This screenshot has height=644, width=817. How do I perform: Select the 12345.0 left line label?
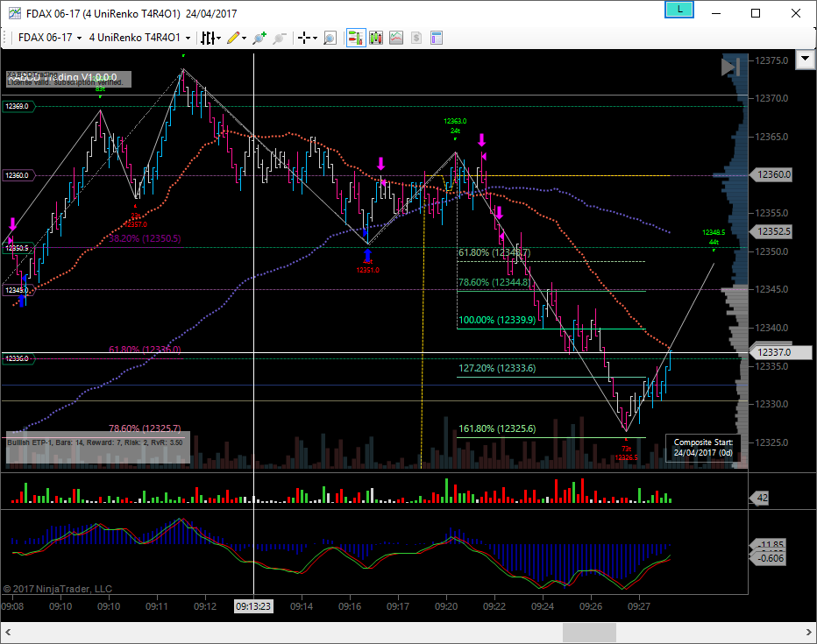pos(18,290)
